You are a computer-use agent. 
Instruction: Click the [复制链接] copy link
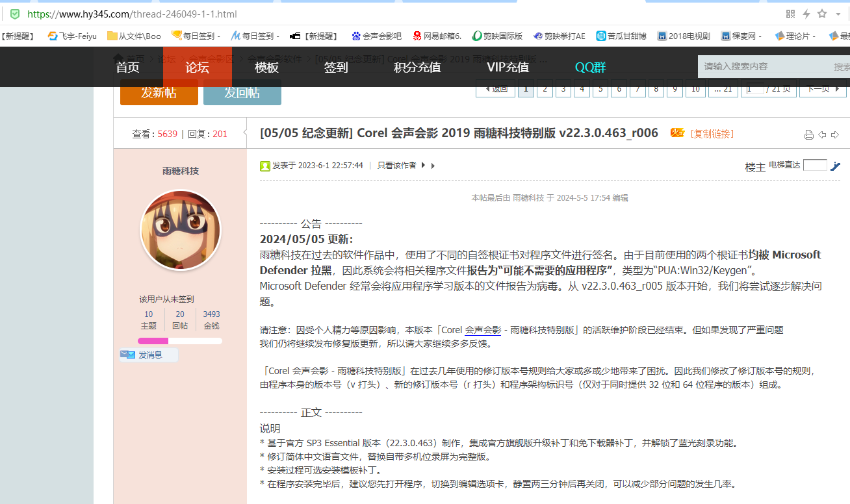coord(712,133)
